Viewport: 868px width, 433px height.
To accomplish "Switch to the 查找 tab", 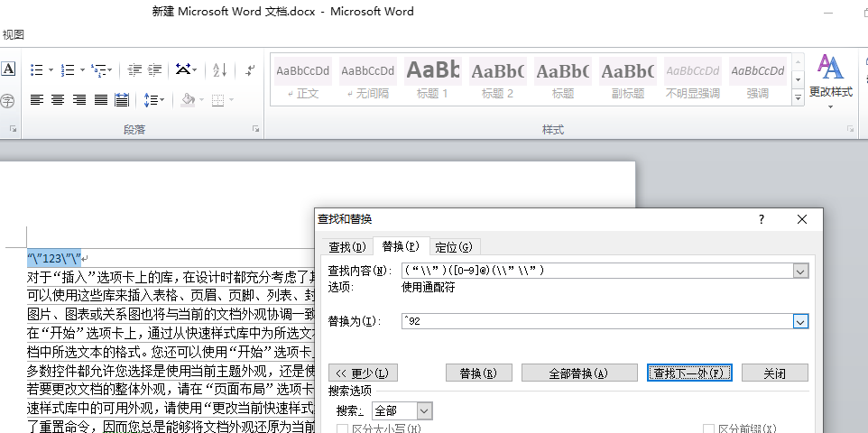I will pyautogui.click(x=347, y=247).
